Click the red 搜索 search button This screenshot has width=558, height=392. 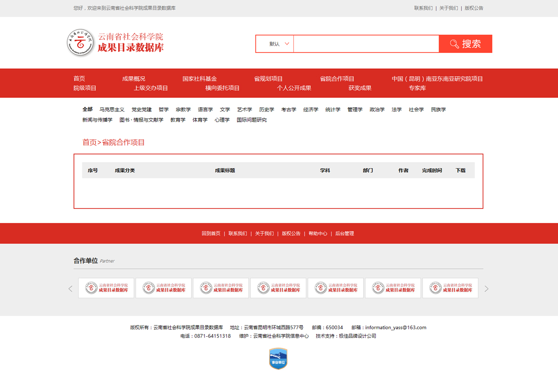[x=465, y=44]
